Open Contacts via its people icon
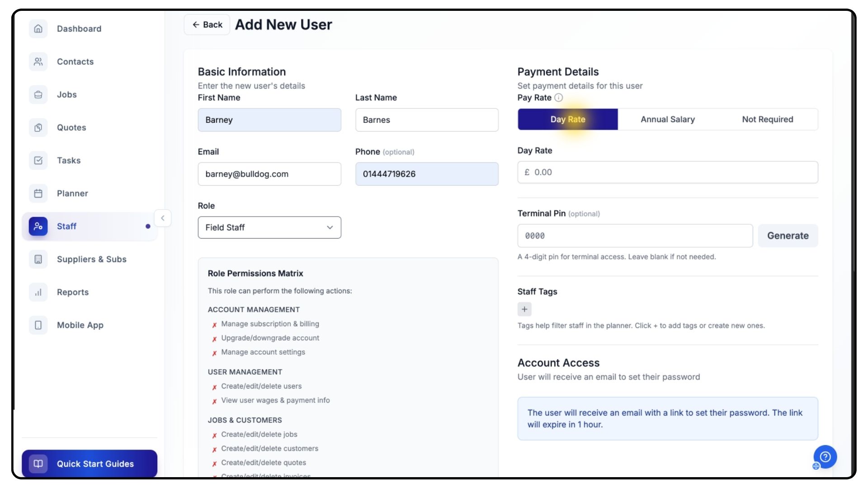Image resolution: width=868 pixels, height=488 pixels. [x=38, y=62]
